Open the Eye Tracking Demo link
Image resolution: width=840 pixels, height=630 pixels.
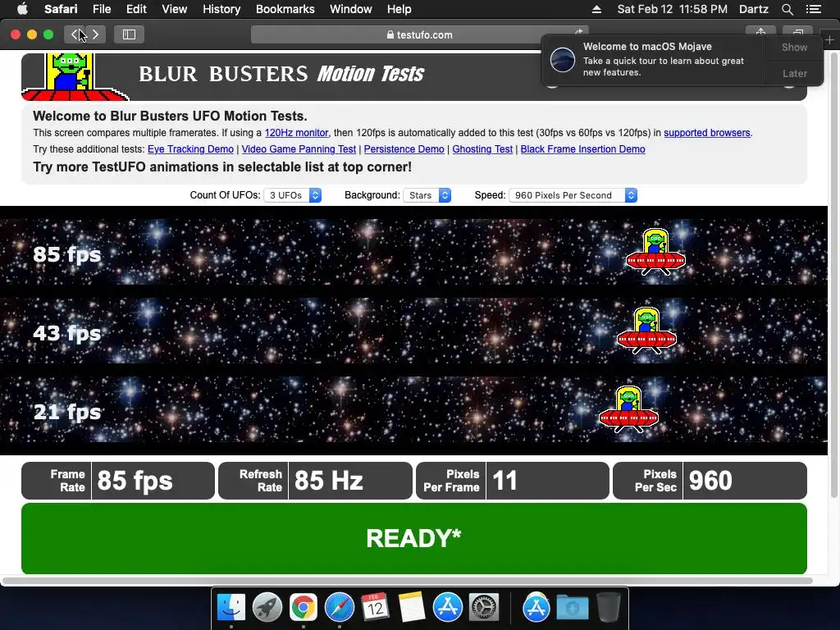click(x=190, y=149)
